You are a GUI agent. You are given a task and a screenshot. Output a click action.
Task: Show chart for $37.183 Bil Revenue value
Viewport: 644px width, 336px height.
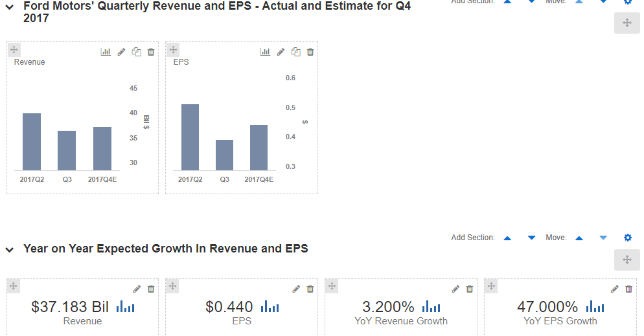[125, 306]
